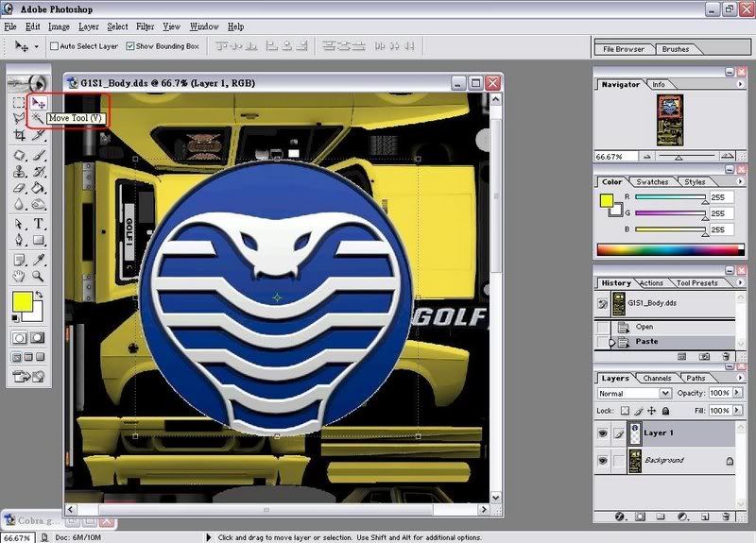The height and width of the screenshot is (543, 756).
Task: Switch to the Swatches tab
Action: pos(652,181)
